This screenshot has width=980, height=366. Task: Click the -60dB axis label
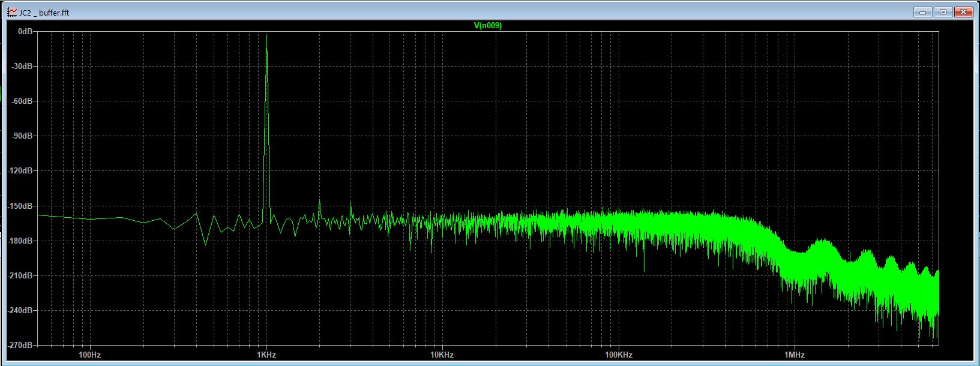[23, 101]
